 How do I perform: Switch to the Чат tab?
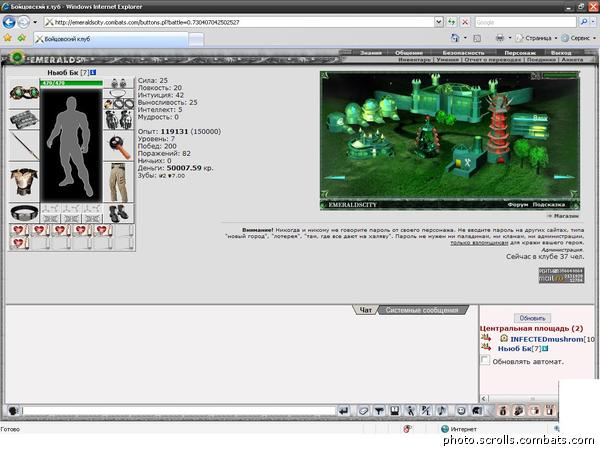click(365, 310)
